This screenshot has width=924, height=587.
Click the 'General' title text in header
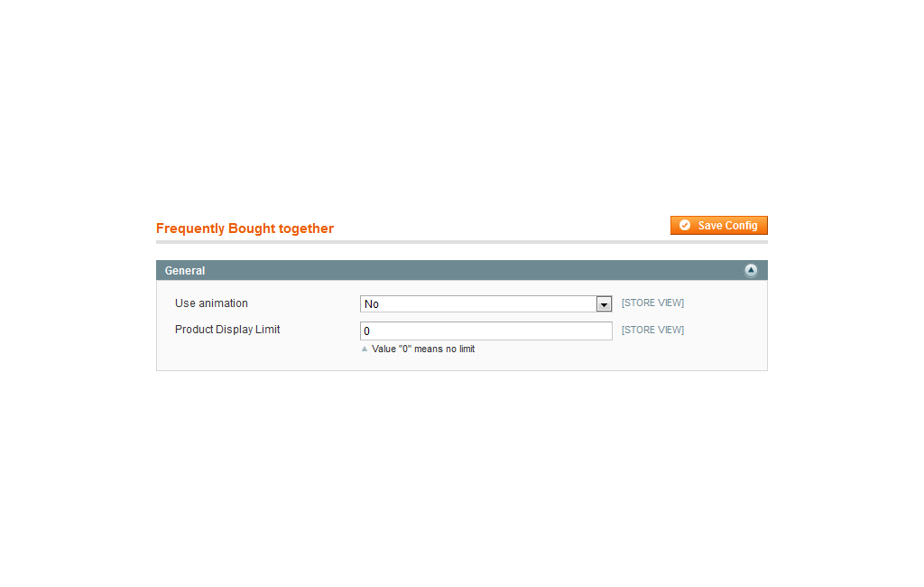[x=184, y=271]
